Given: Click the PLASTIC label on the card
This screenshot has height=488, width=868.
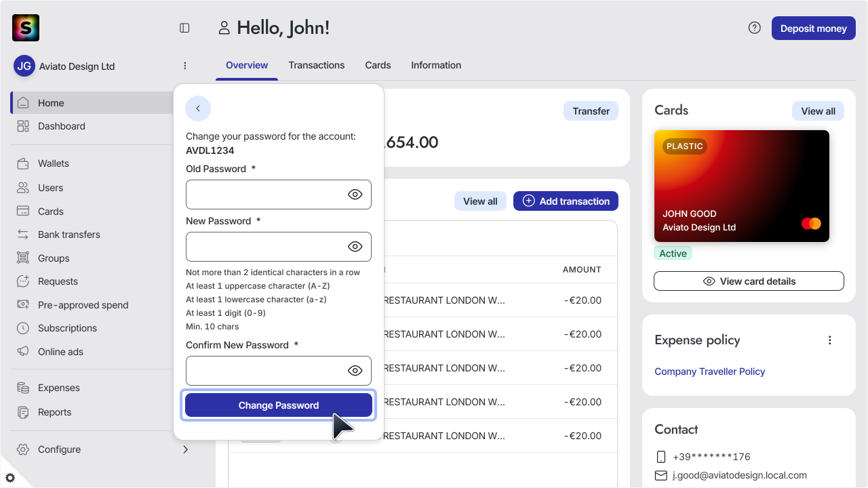Looking at the screenshot, I should 685,146.
